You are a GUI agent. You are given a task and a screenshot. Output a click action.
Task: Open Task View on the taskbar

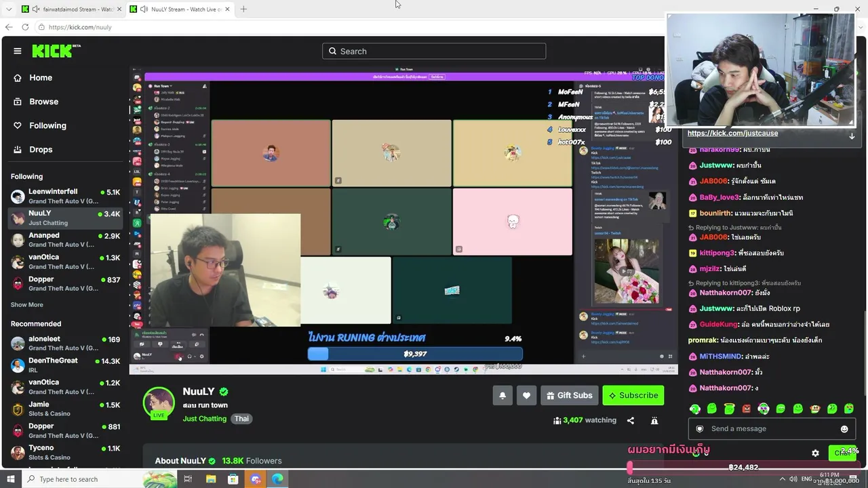(x=188, y=479)
